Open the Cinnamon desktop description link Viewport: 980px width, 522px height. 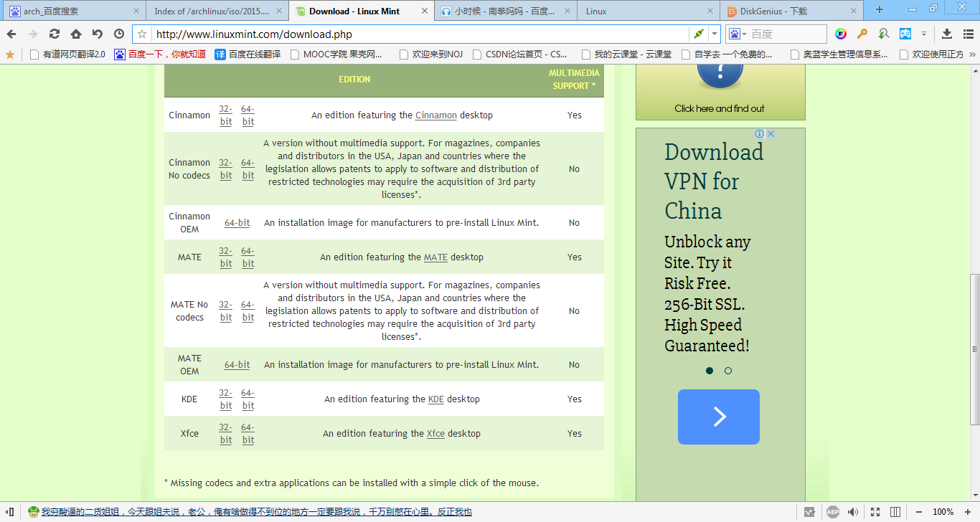(436, 115)
